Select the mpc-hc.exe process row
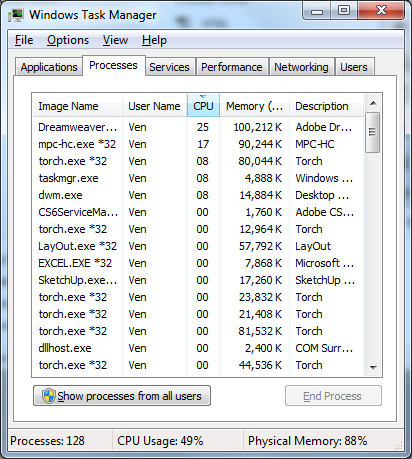Image resolution: width=412 pixels, height=459 pixels. (x=198, y=144)
